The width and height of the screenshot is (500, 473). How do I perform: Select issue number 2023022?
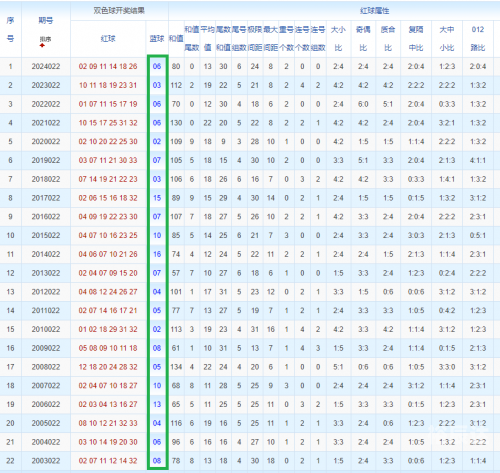click(46, 85)
